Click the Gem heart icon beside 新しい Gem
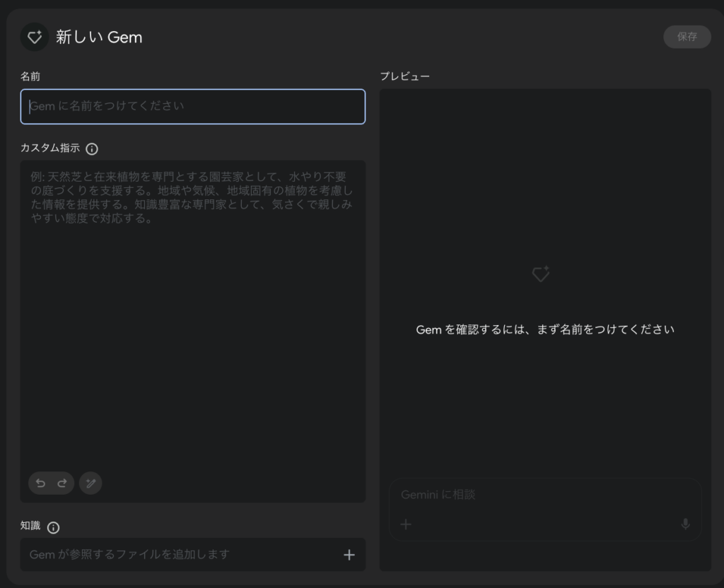This screenshot has height=588, width=724. (x=34, y=37)
